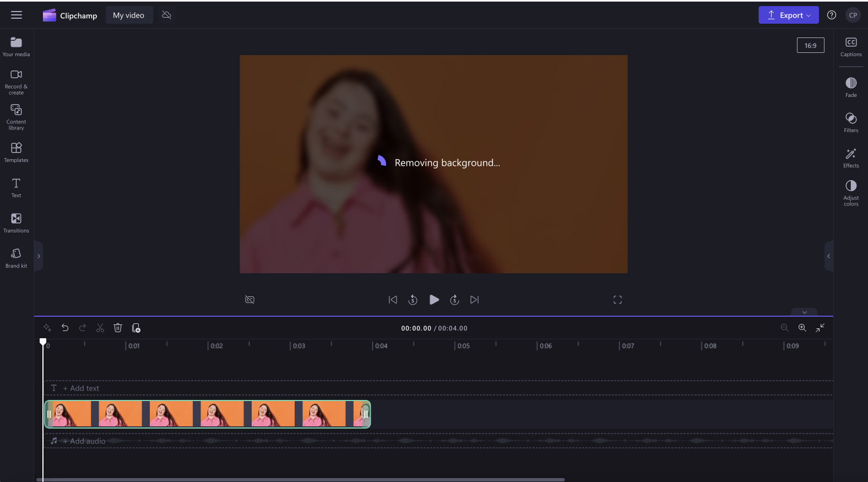Skip to the start of the video
The width and height of the screenshot is (868, 482).
coord(393,300)
